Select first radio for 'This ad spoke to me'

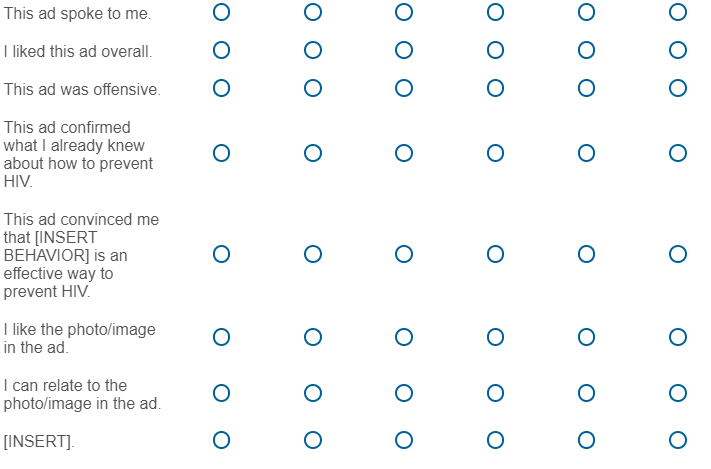coord(221,12)
